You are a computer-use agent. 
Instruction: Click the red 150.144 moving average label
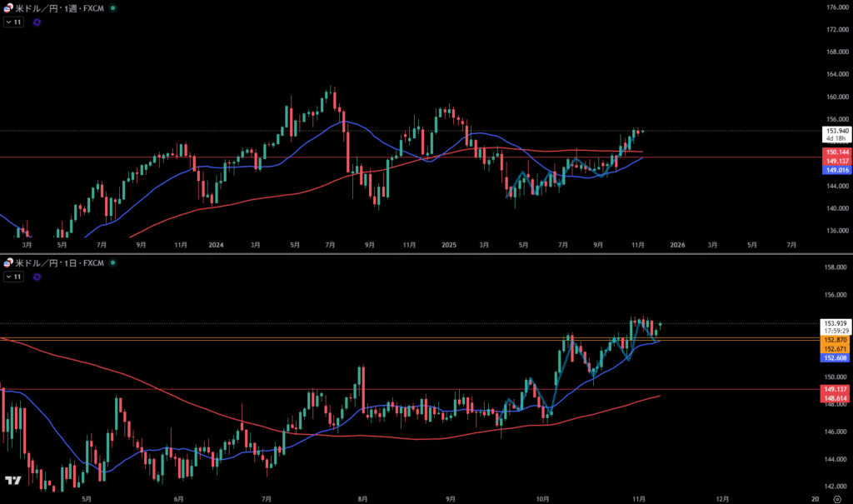pos(836,153)
